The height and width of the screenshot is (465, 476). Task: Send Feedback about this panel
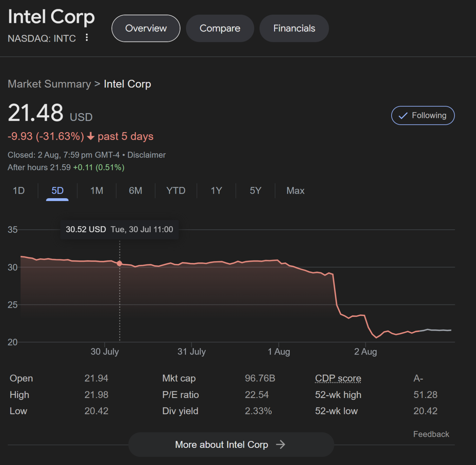click(x=431, y=434)
